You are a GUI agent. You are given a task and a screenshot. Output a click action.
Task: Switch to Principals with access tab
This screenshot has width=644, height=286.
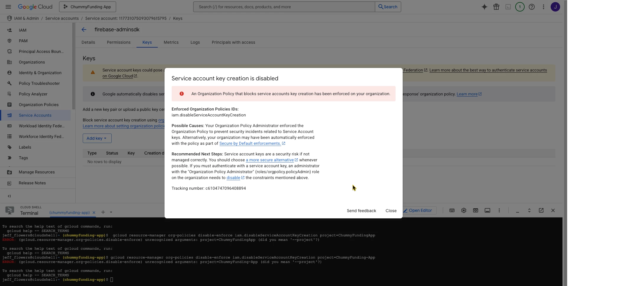click(x=233, y=42)
